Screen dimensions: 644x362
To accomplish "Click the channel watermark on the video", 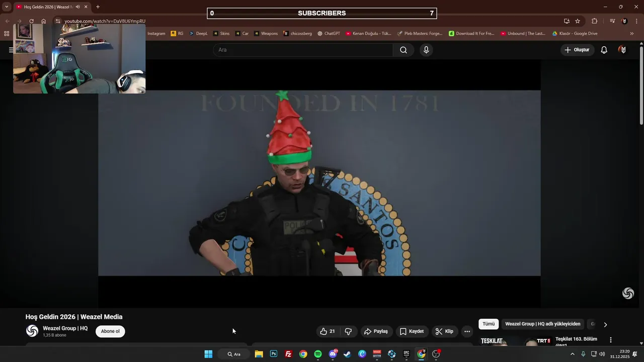I will (x=628, y=293).
